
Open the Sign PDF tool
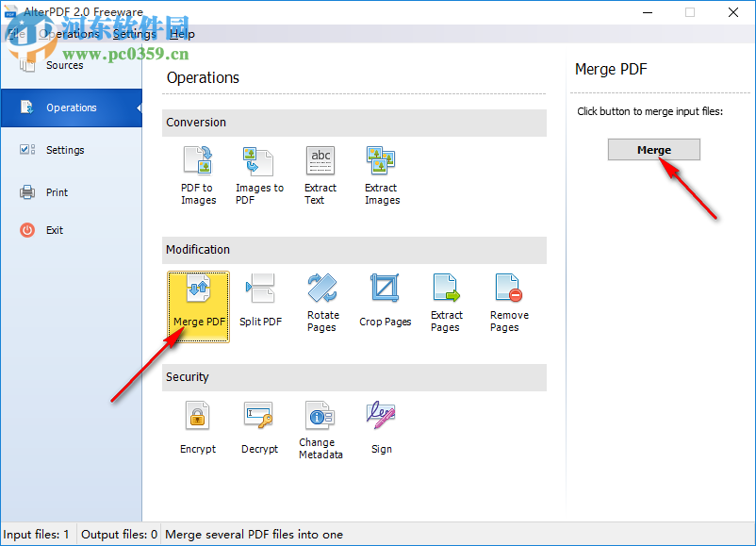tap(382, 428)
